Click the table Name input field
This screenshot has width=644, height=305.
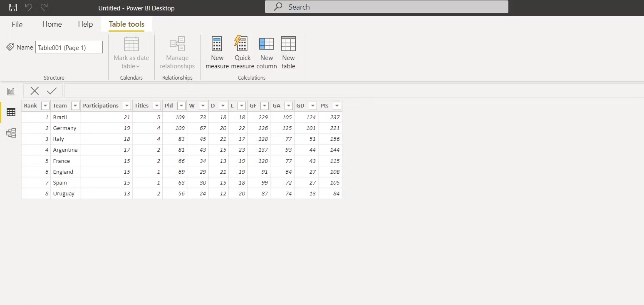click(69, 47)
